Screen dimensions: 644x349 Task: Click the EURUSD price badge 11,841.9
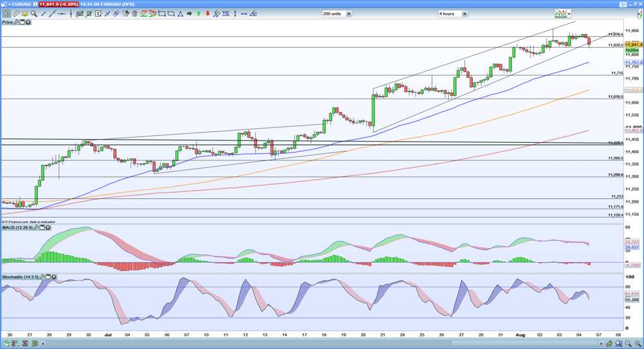59,4
